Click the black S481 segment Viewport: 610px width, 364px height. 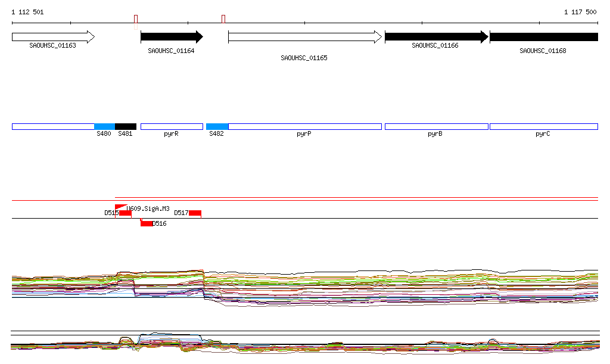(125, 126)
